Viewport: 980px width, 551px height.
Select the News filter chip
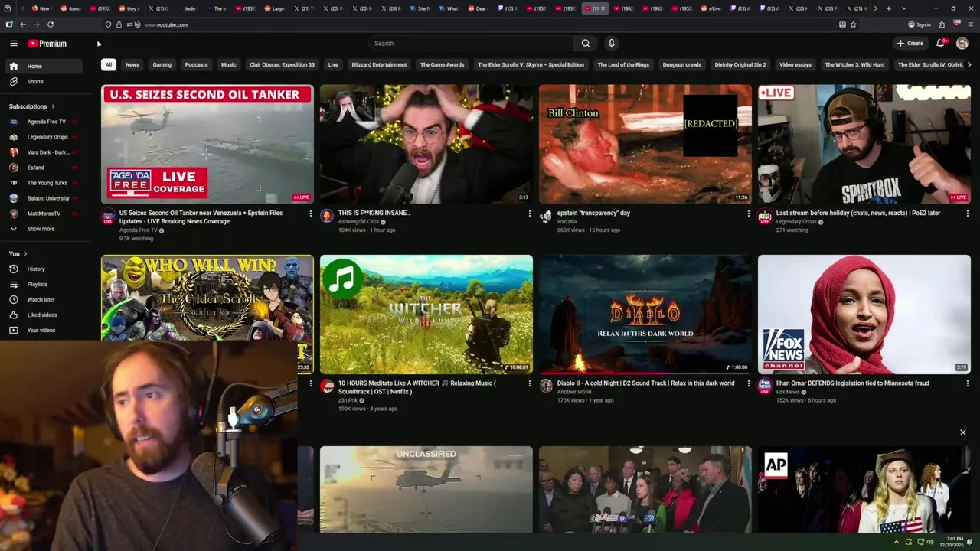[x=132, y=65]
